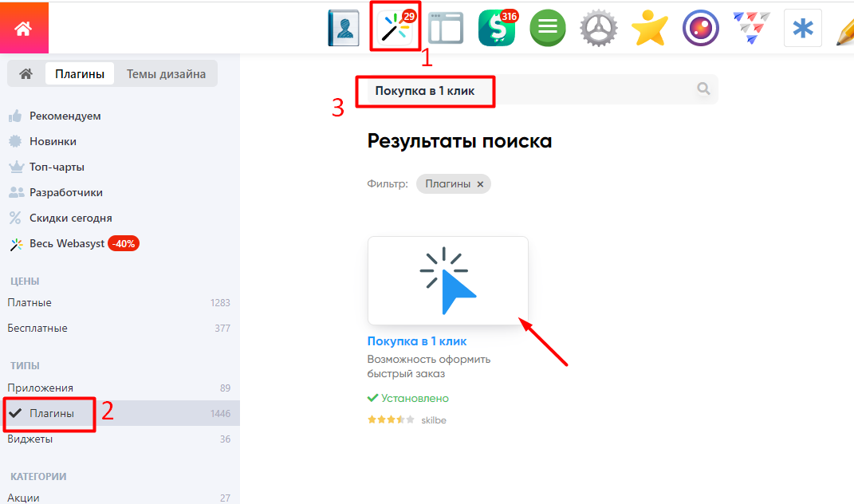Viewport: 854px width, 504px height.
Task: Open the green menu list app icon
Action: (x=548, y=29)
